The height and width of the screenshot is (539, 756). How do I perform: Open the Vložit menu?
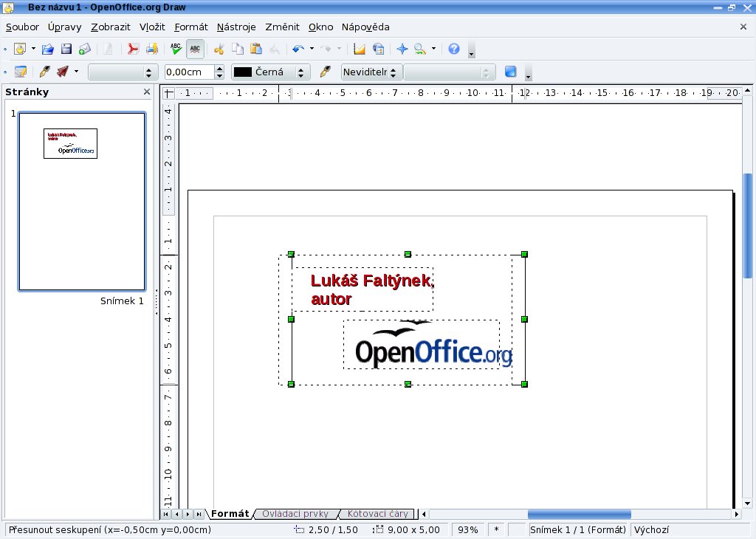pyautogui.click(x=152, y=27)
